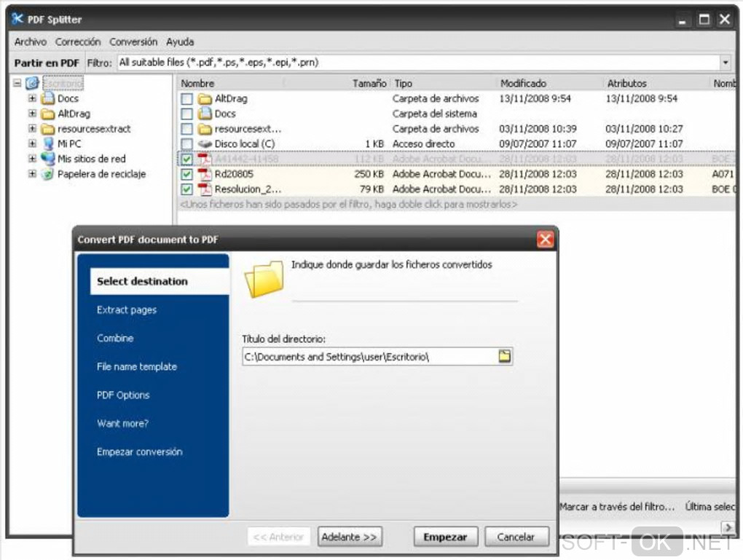Expand the resourcesextract tree node

(x=32, y=128)
